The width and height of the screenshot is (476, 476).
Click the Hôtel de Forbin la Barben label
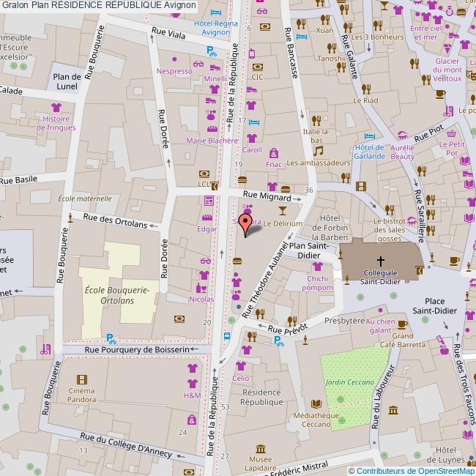click(330, 228)
